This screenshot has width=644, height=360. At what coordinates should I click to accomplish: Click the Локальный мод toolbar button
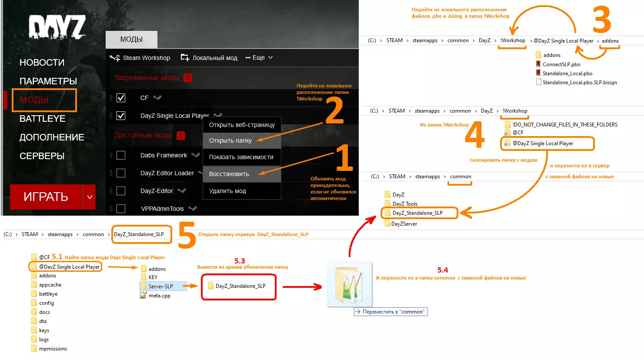[x=209, y=57]
